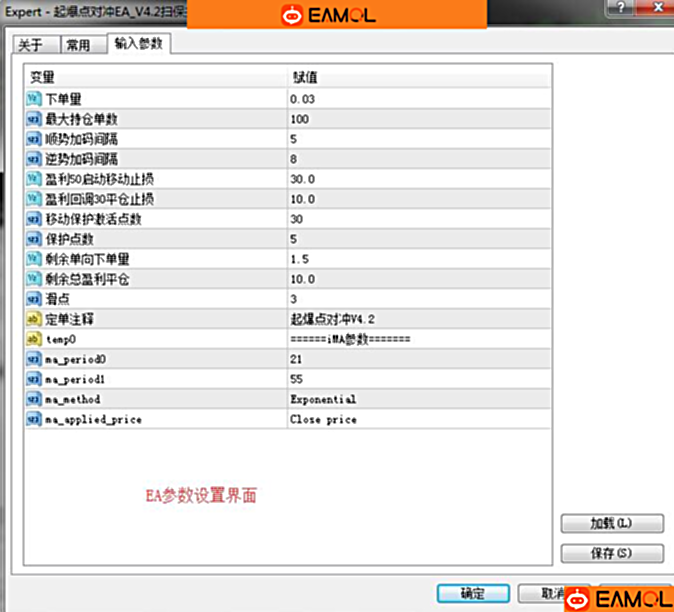Click the icon beside 滑点 row
This screenshot has height=612, width=674.
[x=34, y=299]
